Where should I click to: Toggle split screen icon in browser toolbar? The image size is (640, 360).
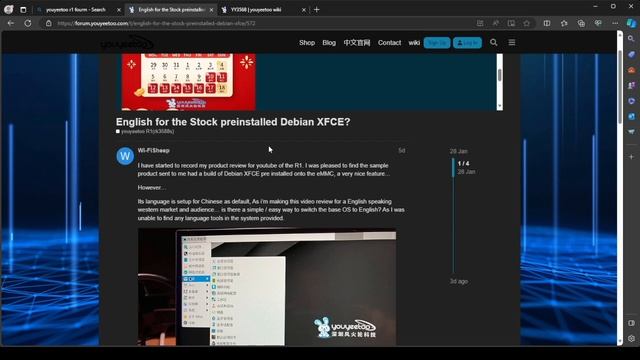[x=547, y=23]
